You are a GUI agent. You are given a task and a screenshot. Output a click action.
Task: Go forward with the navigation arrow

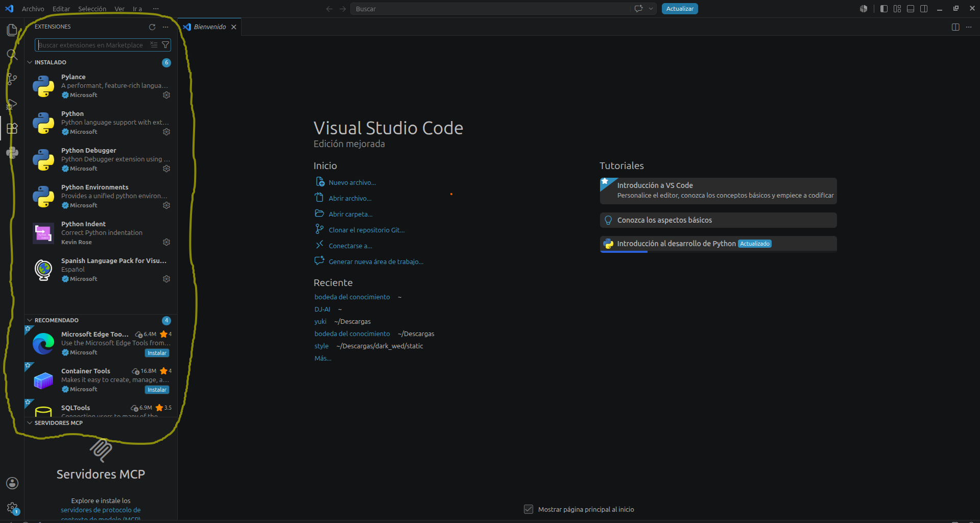click(x=343, y=9)
